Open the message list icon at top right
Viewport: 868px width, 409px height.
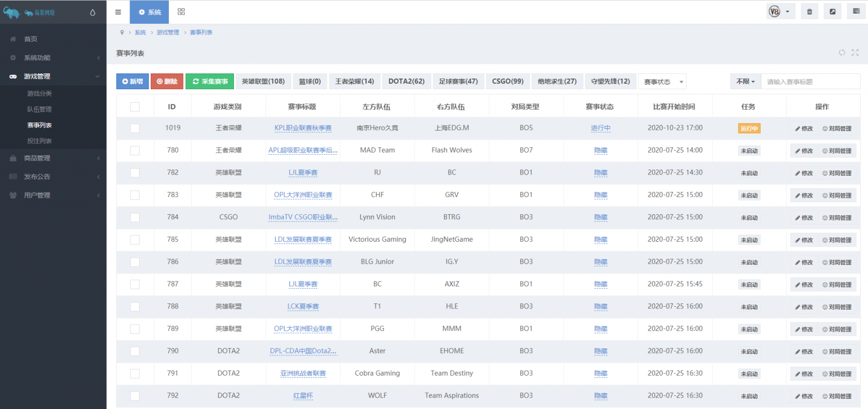point(855,11)
